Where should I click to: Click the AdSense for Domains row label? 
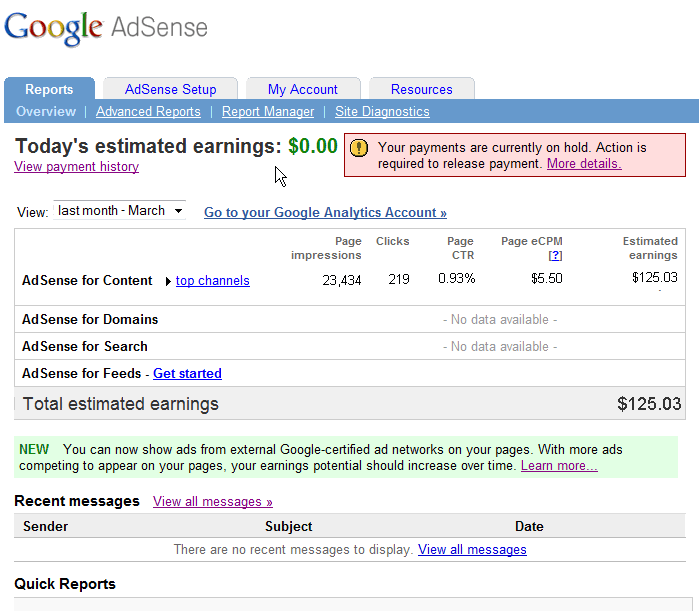(90, 320)
